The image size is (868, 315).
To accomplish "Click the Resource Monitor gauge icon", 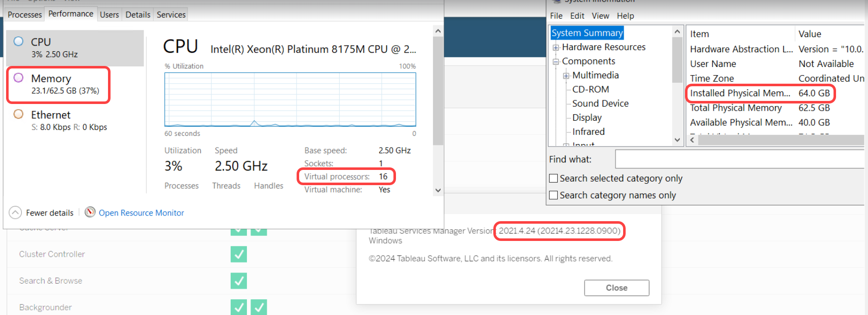I will [90, 212].
